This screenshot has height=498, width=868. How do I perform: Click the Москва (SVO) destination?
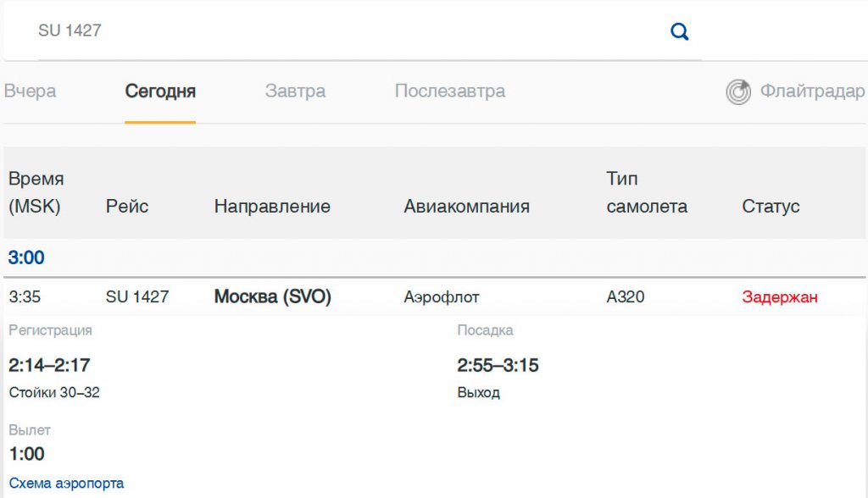[272, 297]
